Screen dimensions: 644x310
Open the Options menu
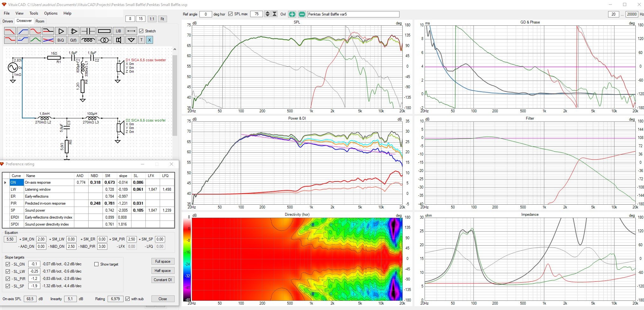click(51, 13)
